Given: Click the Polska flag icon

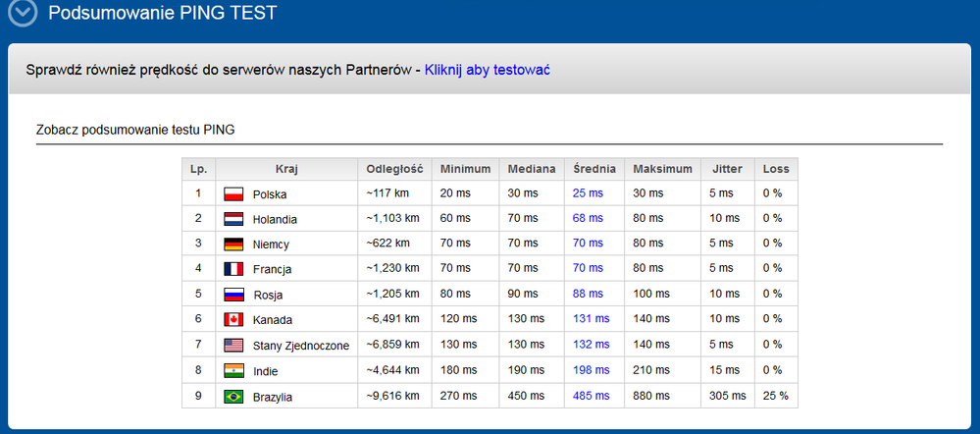Looking at the screenshot, I should [233, 194].
